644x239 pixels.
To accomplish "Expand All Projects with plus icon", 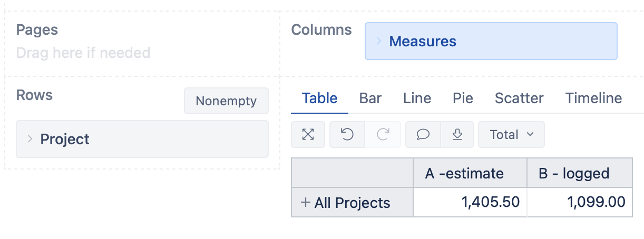I will [x=305, y=203].
